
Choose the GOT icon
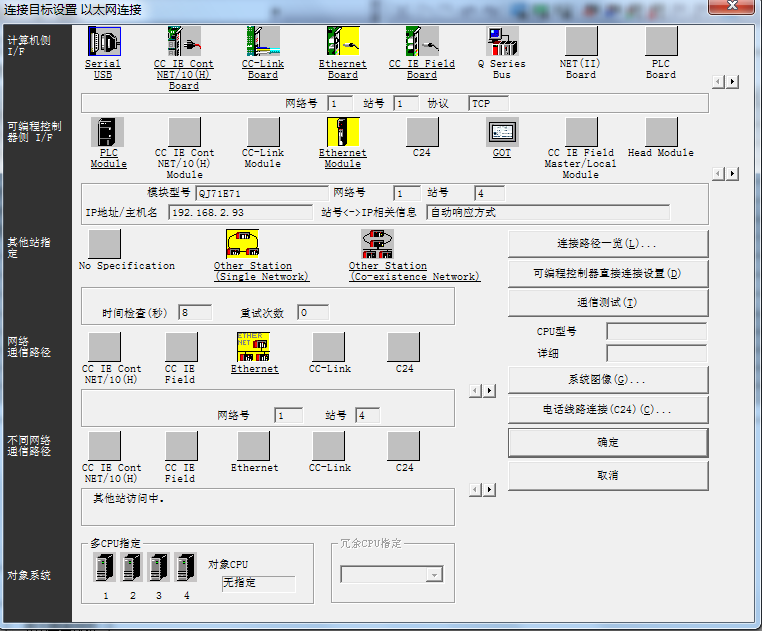click(502, 133)
